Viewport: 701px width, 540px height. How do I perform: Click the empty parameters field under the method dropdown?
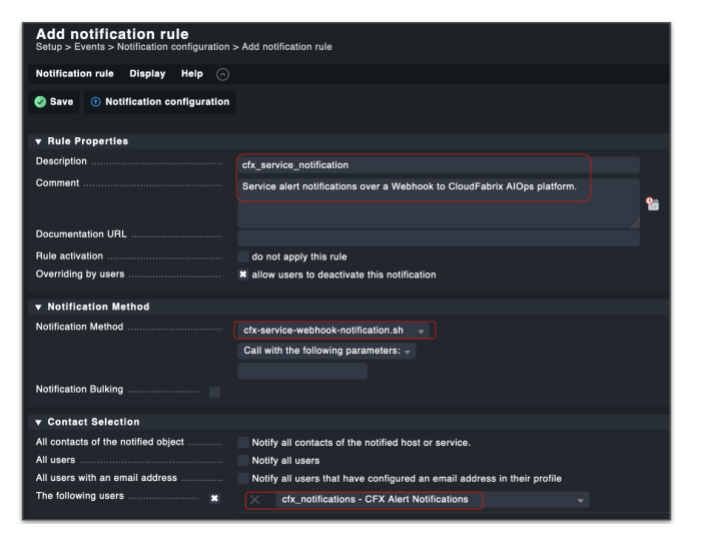[x=302, y=371]
